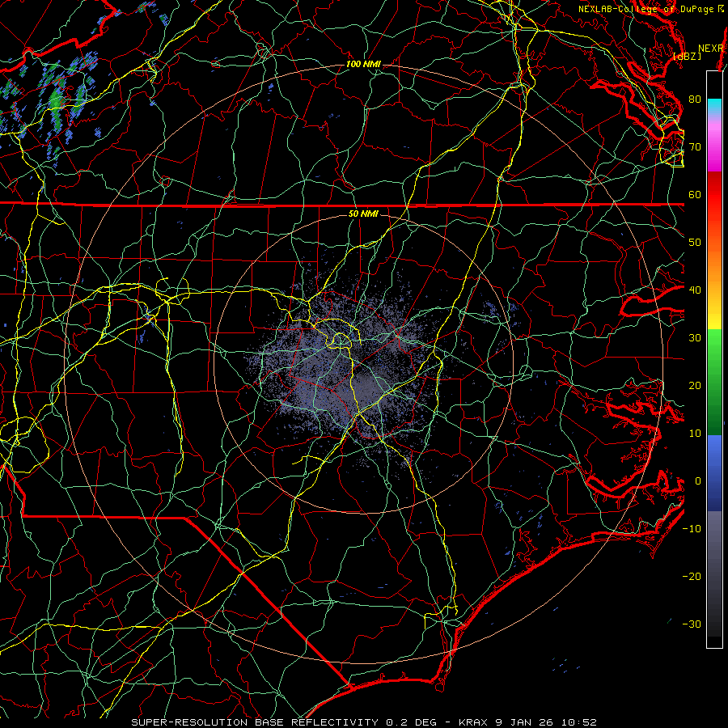
Task: Click the 20 value on dBZ scale
Action: 695,386
